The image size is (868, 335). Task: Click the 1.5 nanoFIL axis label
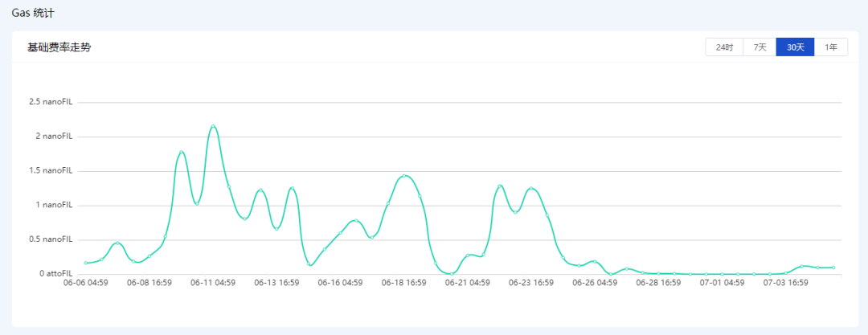(51, 170)
